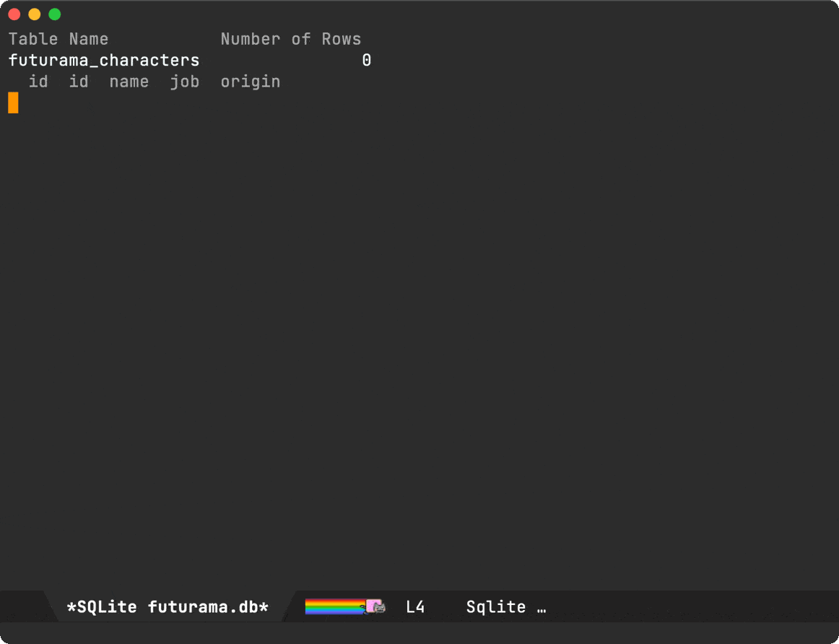Click the 'origin' column entry
This screenshot has height=644, width=839.
251,82
